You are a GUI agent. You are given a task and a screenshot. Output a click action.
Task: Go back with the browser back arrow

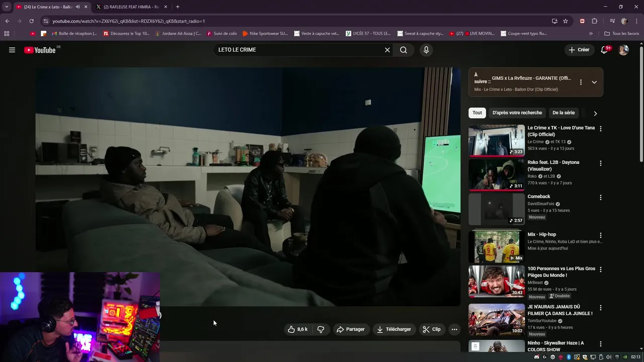[7, 21]
